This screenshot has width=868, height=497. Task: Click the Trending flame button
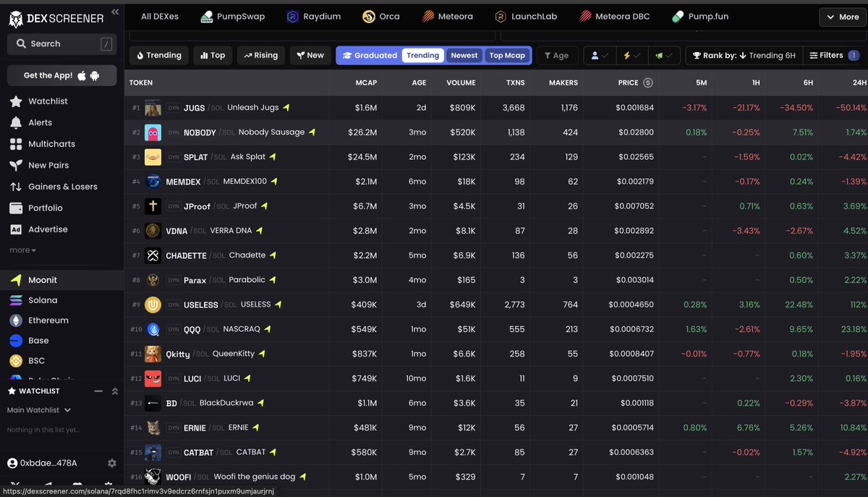point(158,55)
